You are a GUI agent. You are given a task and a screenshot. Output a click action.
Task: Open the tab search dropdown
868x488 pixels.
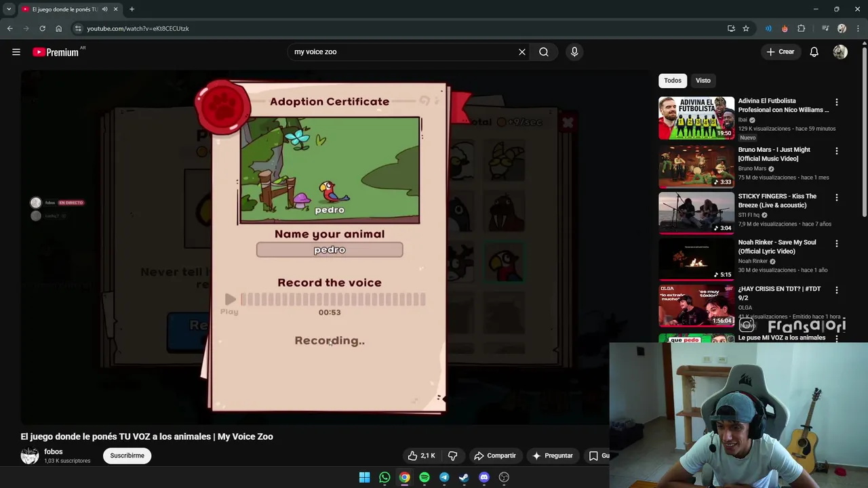coord(8,9)
